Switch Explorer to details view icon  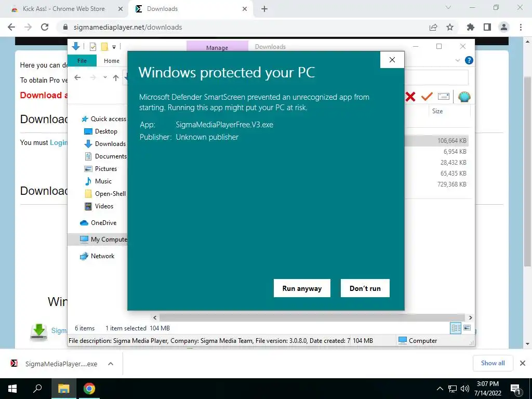point(456,328)
